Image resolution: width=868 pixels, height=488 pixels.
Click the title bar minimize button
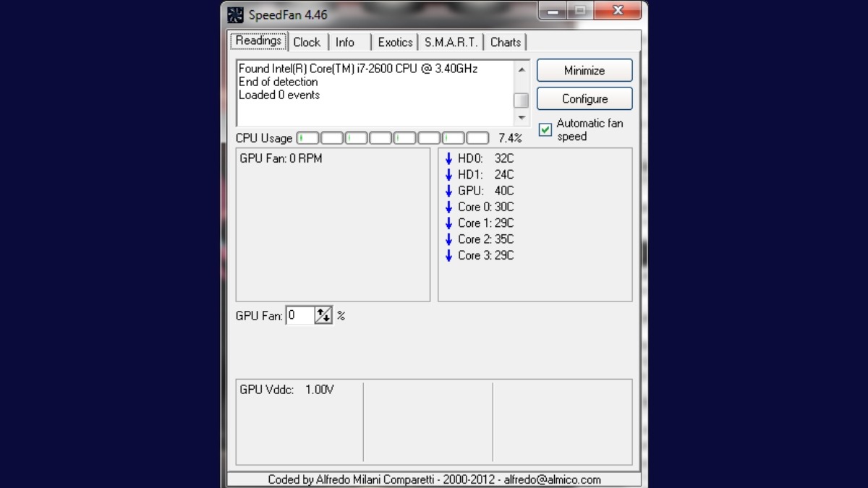[x=553, y=10]
